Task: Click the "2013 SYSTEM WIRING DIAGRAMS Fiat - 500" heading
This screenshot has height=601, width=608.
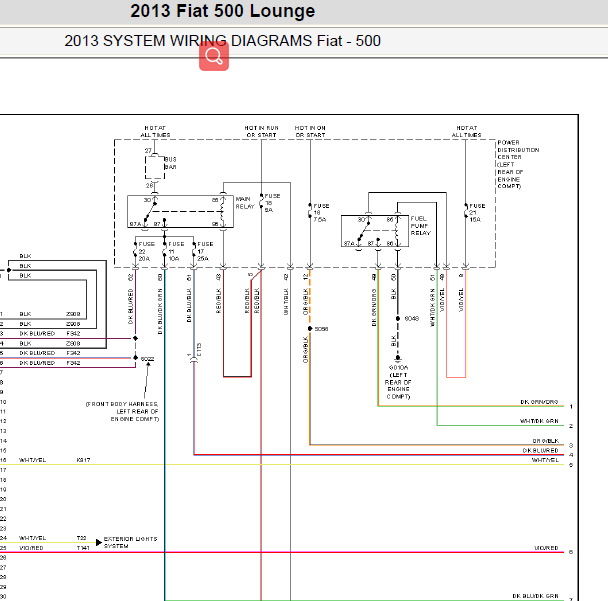Action: pos(223,41)
